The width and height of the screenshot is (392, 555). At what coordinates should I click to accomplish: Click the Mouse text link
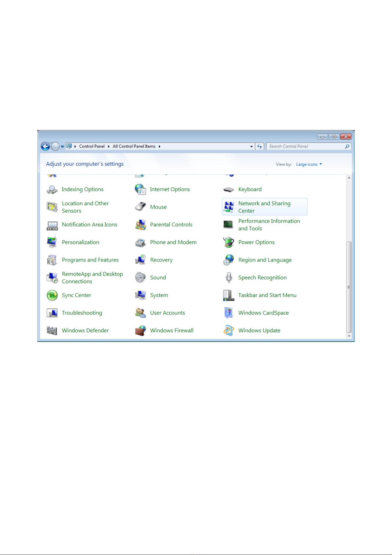point(158,207)
